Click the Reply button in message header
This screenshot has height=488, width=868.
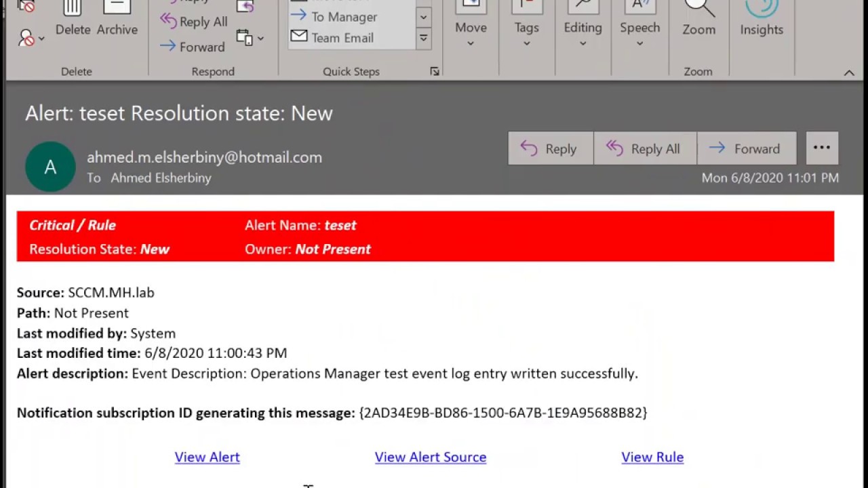551,148
